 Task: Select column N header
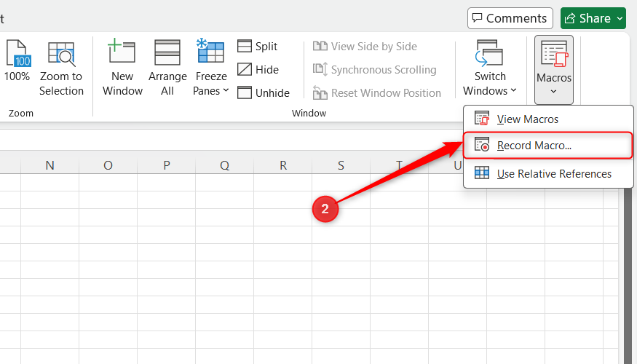(x=50, y=165)
